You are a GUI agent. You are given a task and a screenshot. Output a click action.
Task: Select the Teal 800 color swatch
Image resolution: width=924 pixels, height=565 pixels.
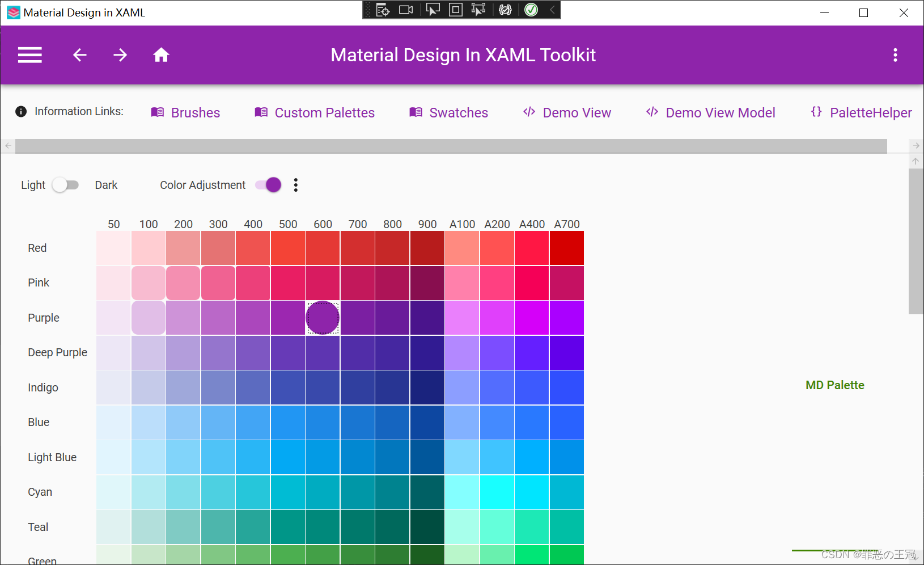point(392,527)
